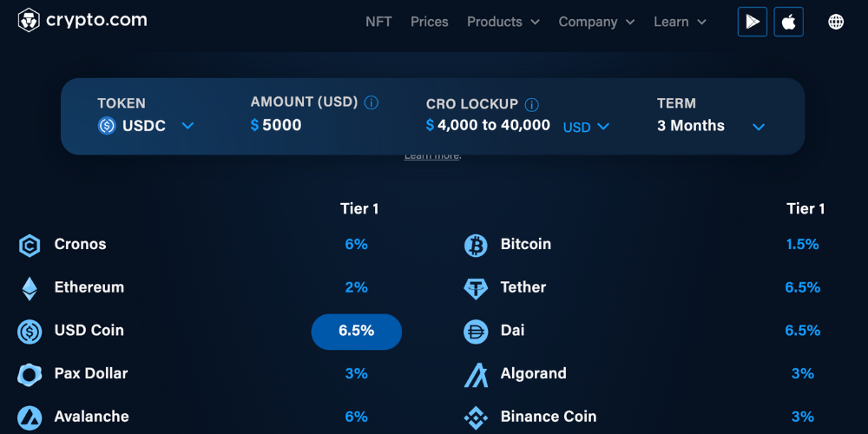868x434 pixels.
Task: Open the Products menu
Action: click(x=503, y=22)
